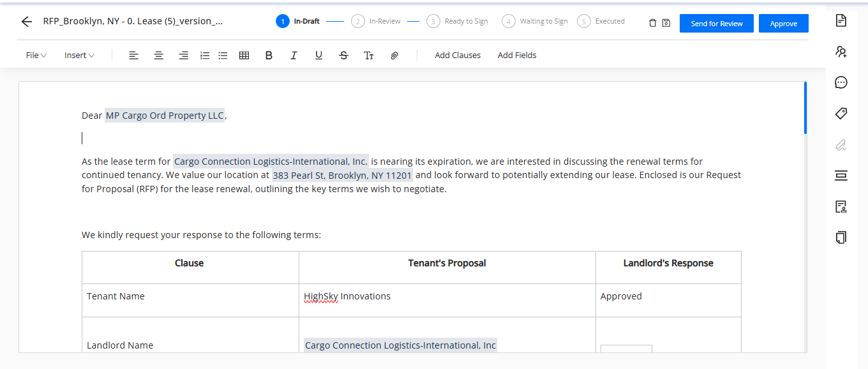Screen dimensions: 868x369
Task: Insert a table using grid icon
Action: pos(244,56)
